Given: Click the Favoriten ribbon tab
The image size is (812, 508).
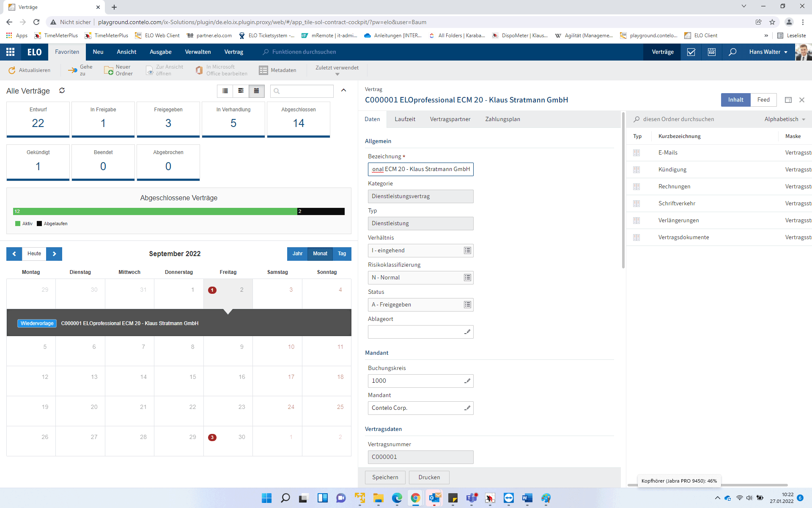Looking at the screenshot, I should point(67,52).
